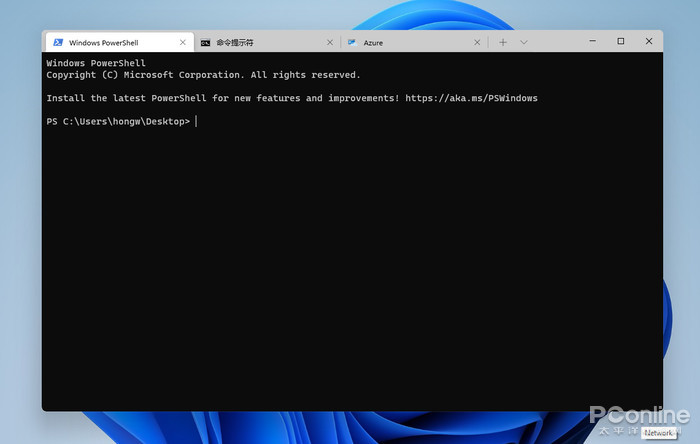
Task: Expand the new tab profile dropdown
Action: click(524, 42)
